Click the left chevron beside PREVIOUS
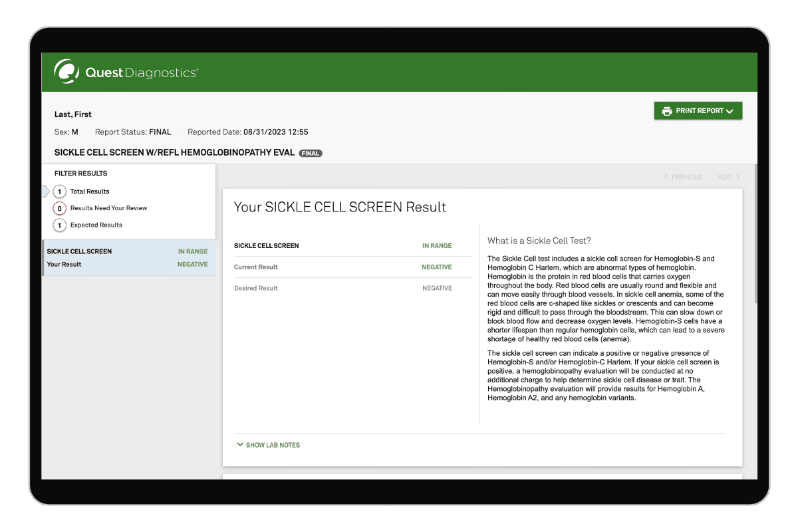 click(666, 177)
